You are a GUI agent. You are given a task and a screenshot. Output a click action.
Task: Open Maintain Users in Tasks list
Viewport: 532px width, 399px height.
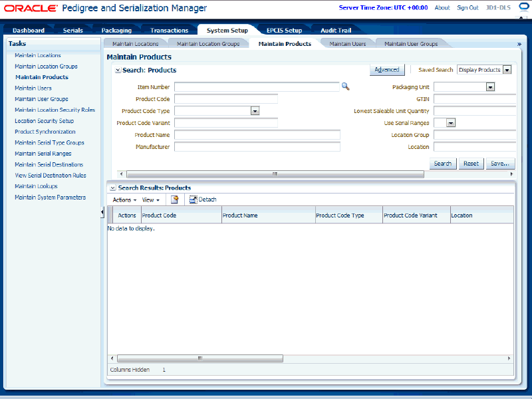coord(33,88)
